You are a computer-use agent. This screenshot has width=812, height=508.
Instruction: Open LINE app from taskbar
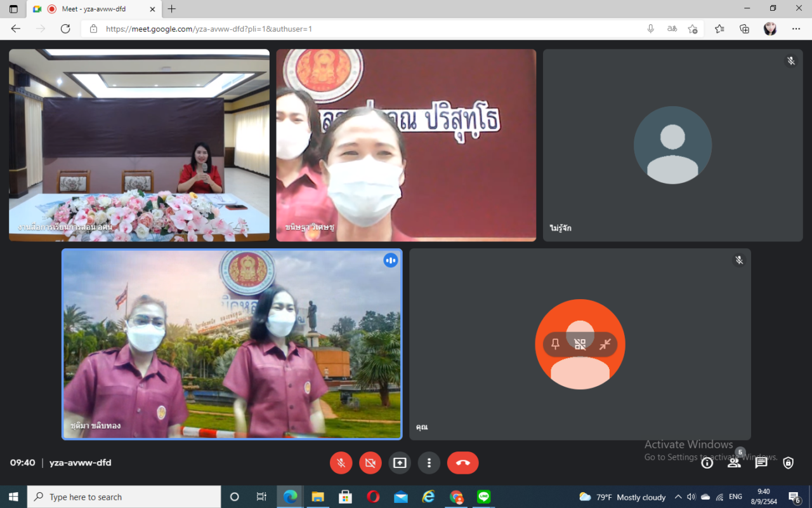coord(484,497)
